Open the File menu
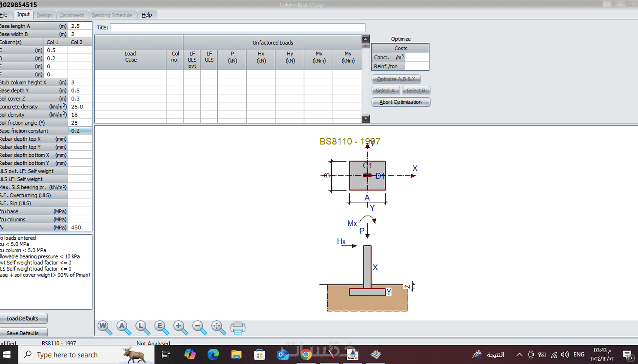Screen dimensions: 638x364 3,15
